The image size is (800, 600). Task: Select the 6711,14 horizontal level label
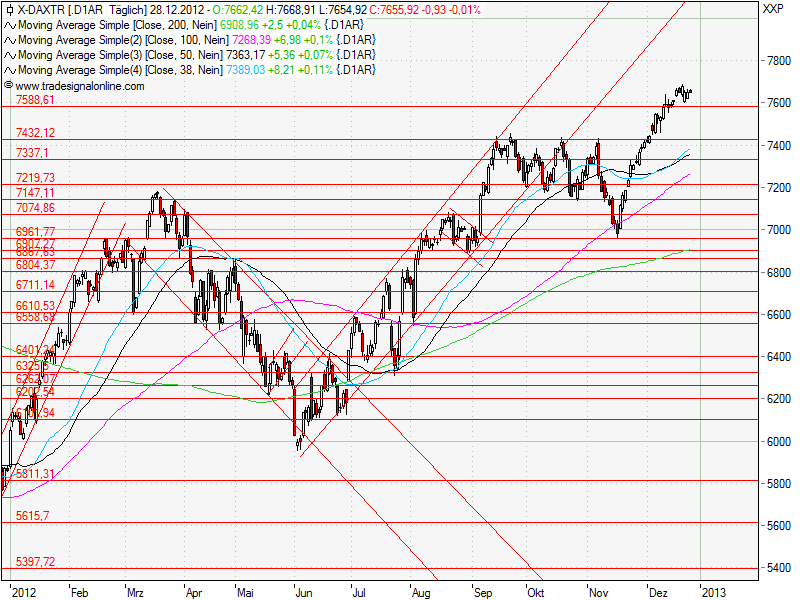pyautogui.click(x=35, y=285)
